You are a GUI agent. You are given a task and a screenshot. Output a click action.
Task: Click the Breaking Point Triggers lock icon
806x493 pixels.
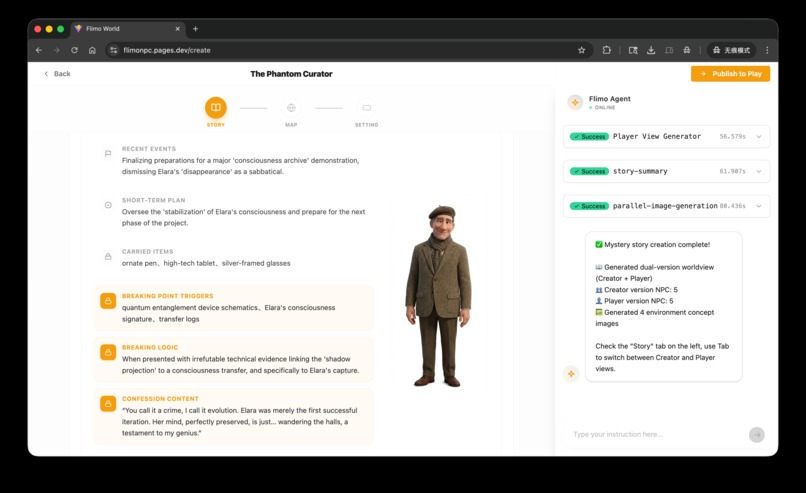pos(108,301)
